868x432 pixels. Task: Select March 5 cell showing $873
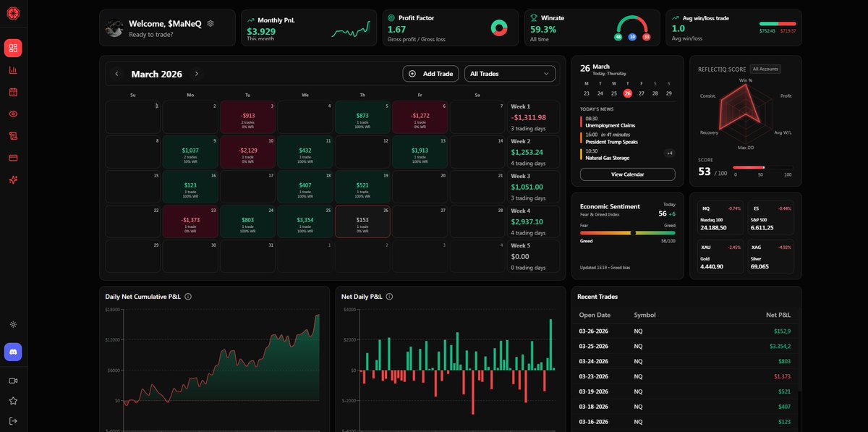[362, 117]
